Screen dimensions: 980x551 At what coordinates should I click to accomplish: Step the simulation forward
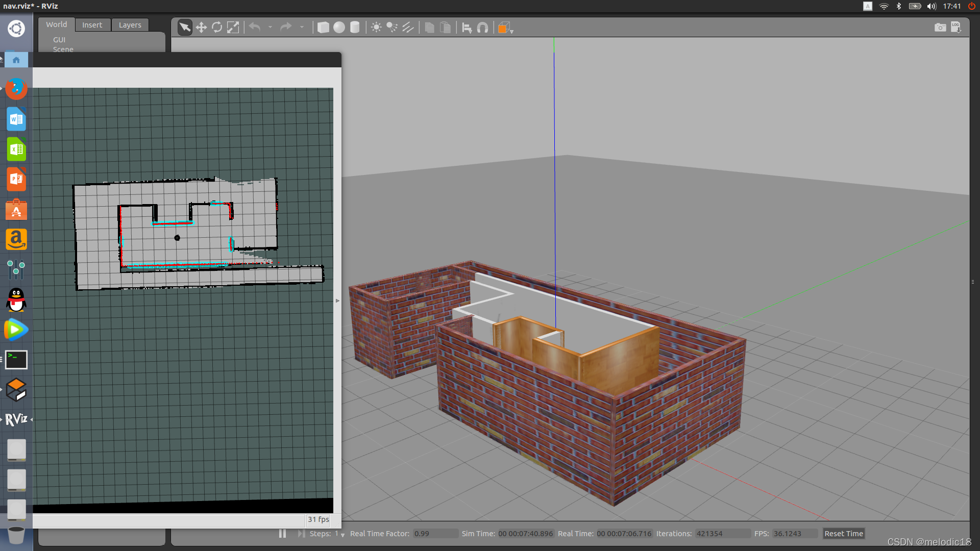pyautogui.click(x=301, y=534)
